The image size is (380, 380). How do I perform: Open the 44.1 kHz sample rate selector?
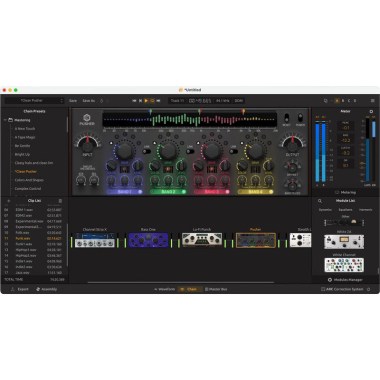(223, 101)
